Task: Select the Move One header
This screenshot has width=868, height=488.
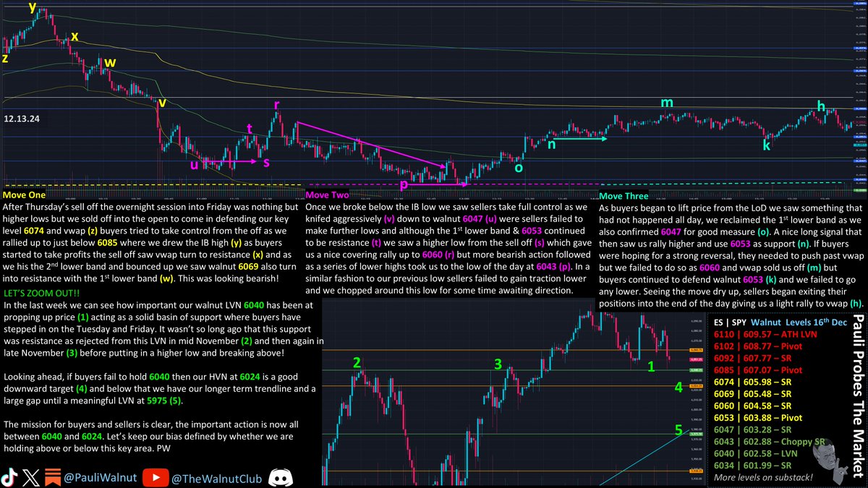Action: click(23, 194)
